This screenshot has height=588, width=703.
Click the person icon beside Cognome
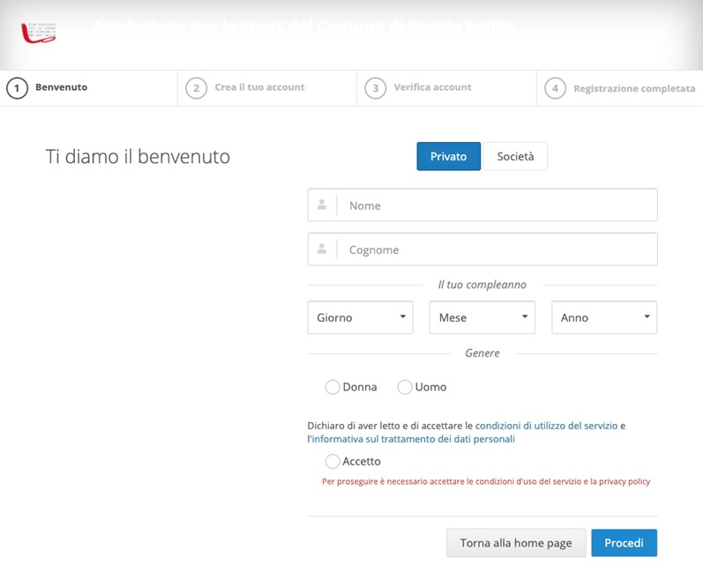[322, 249]
